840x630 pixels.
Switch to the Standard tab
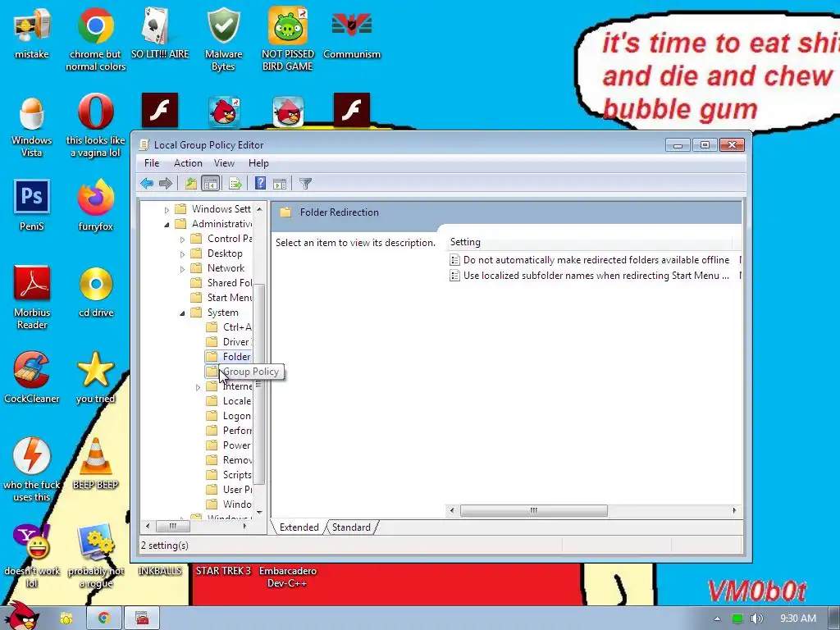pyautogui.click(x=351, y=527)
